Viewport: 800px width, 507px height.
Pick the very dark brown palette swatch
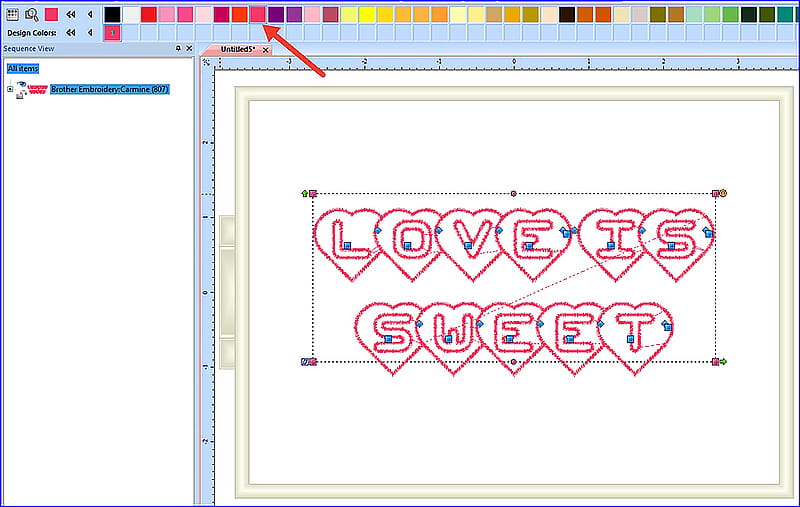pos(567,14)
